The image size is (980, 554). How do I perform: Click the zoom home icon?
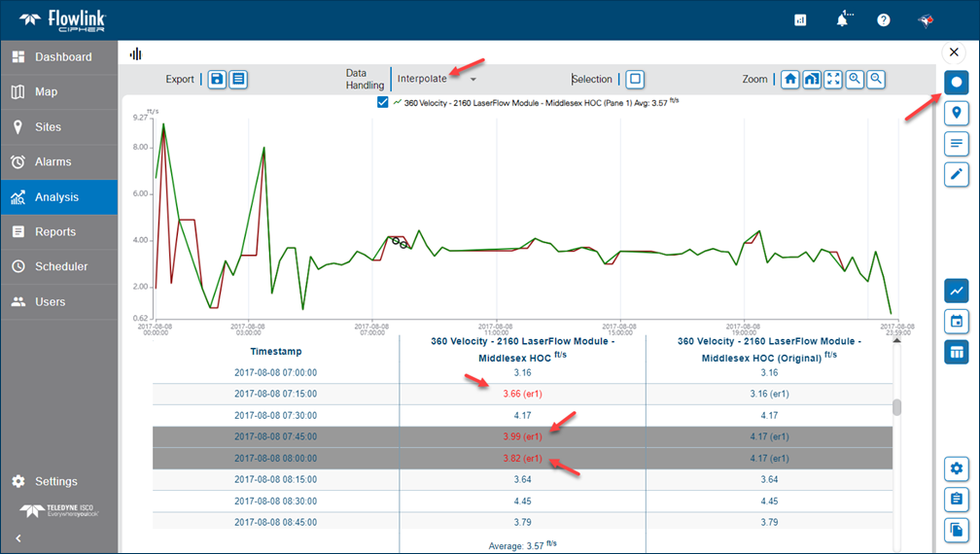point(789,79)
